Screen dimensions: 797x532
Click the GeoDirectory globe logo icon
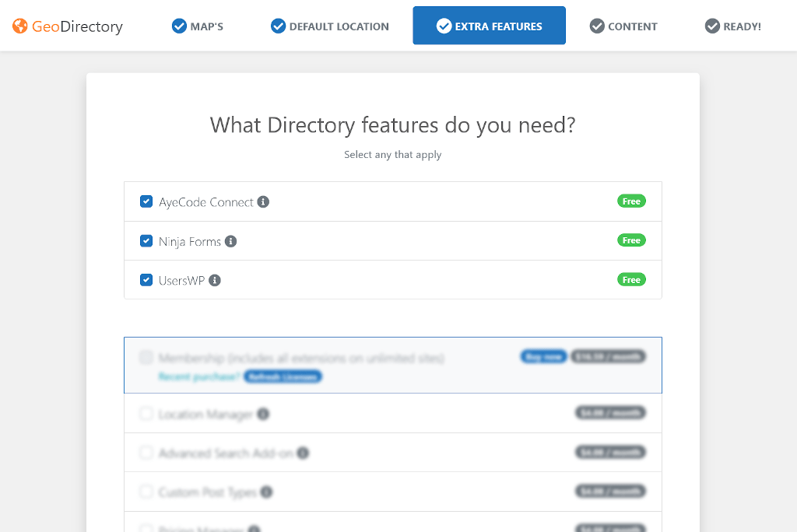20,26
